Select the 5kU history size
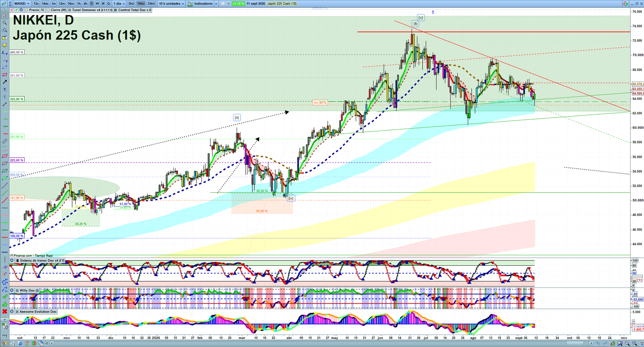 pos(131,4)
